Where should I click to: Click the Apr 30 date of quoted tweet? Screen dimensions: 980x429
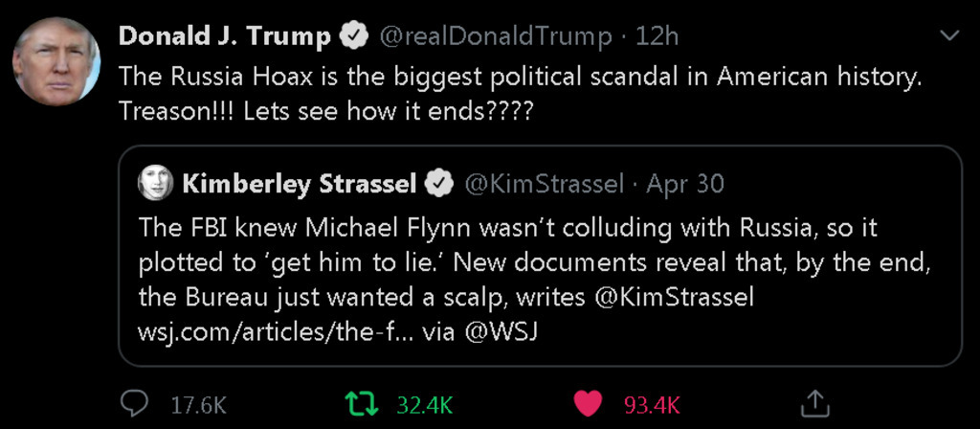[x=685, y=183]
